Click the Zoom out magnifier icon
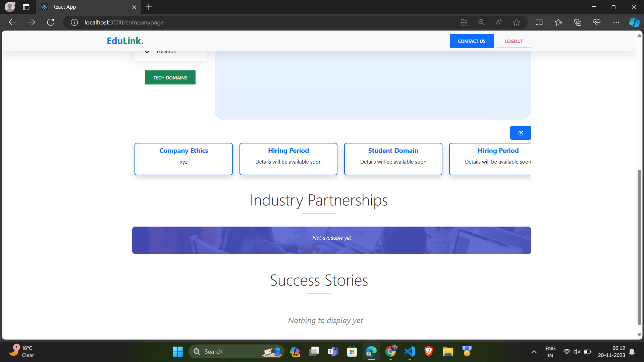The width and height of the screenshot is (644, 362). click(481, 22)
